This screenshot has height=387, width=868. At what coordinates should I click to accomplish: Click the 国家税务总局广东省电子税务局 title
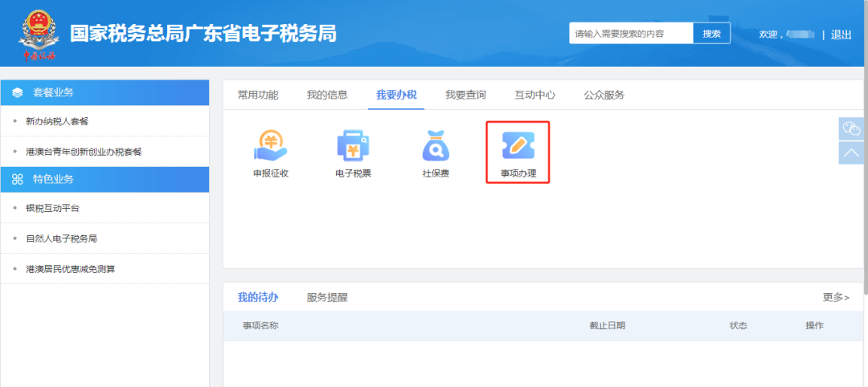203,35
